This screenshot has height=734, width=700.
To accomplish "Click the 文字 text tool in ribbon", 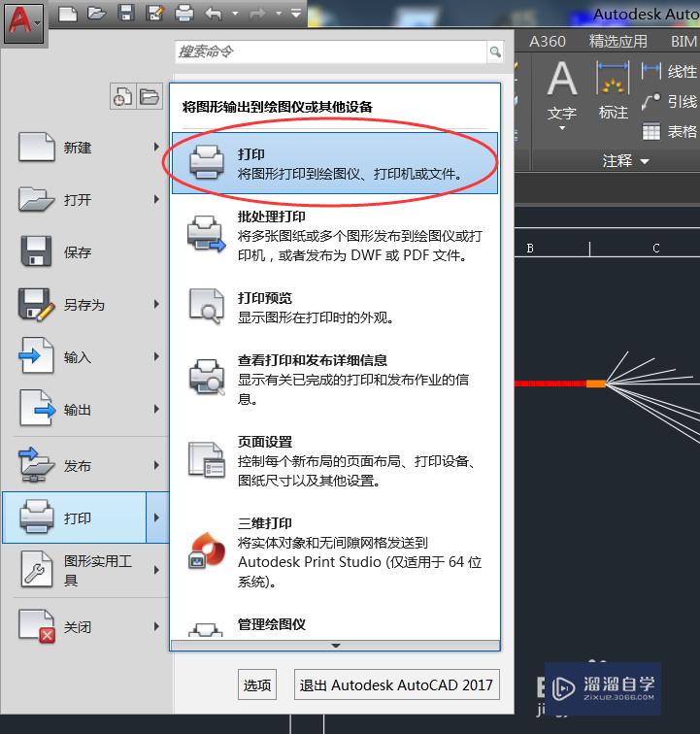I will pyautogui.click(x=562, y=96).
